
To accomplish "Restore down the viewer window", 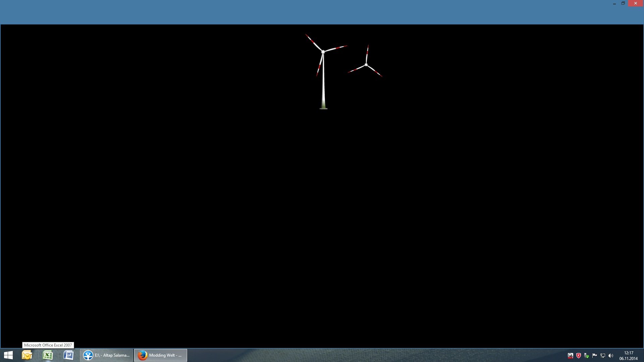I will pos(623,3).
